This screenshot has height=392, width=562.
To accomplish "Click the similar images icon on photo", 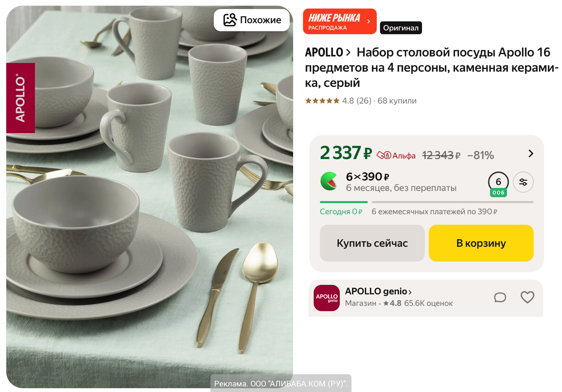I will tap(230, 20).
